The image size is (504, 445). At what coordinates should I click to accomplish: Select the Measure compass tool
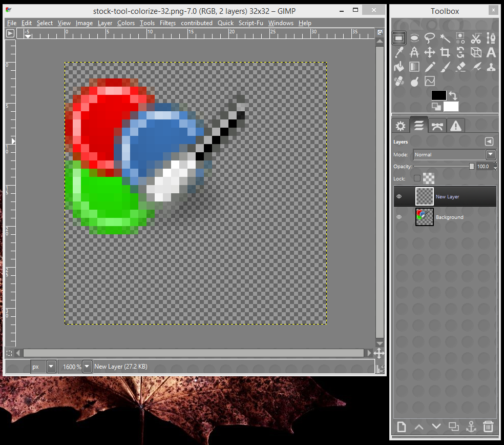(414, 52)
